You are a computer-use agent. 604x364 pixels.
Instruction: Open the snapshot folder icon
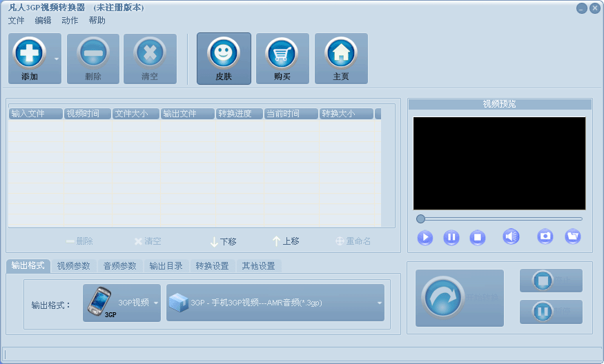tap(572, 236)
